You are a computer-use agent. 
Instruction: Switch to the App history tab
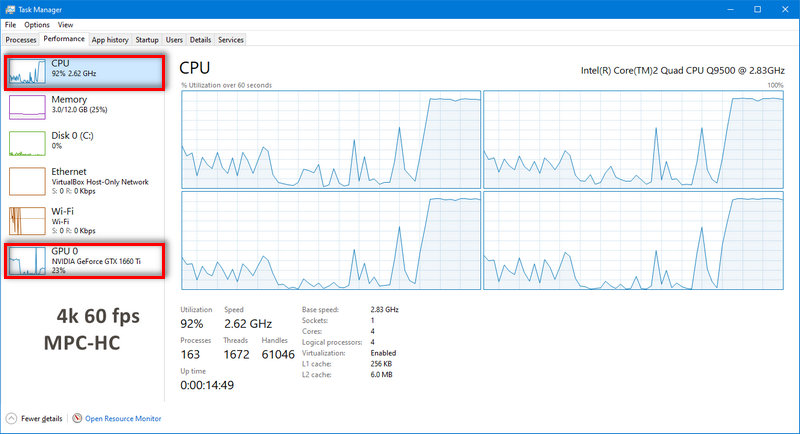(110, 40)
